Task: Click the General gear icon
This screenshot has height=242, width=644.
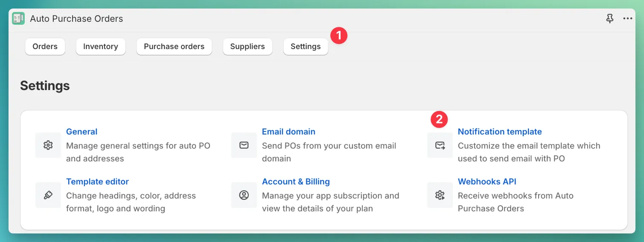Action: point(48,145)
